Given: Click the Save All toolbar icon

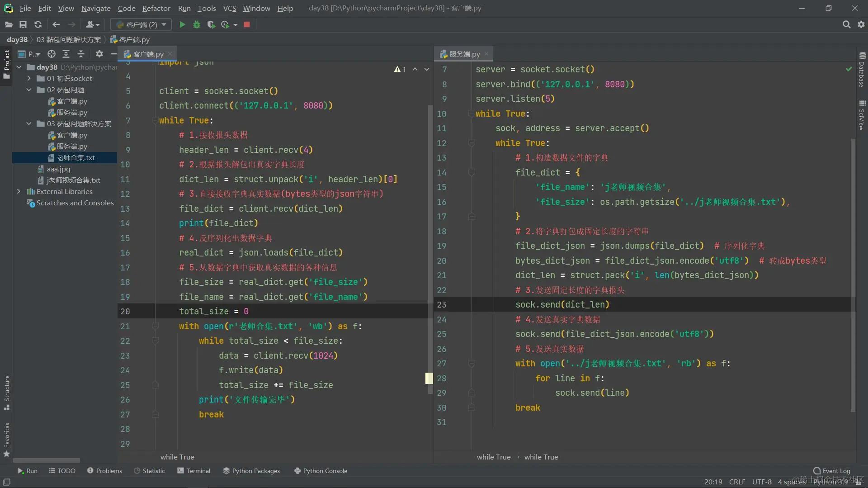Looking at the screenshot, I should [x=23, y=24].
